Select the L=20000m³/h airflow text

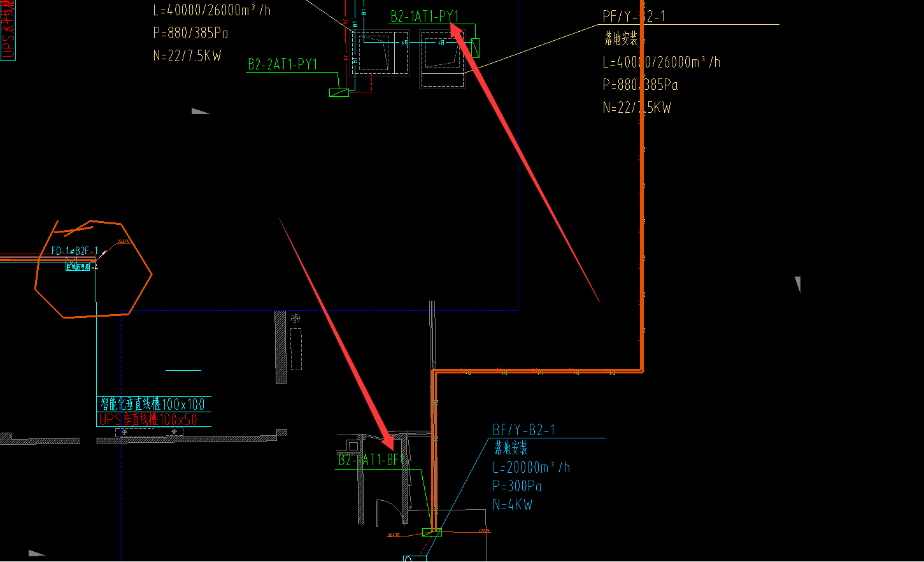pos(531,467)
